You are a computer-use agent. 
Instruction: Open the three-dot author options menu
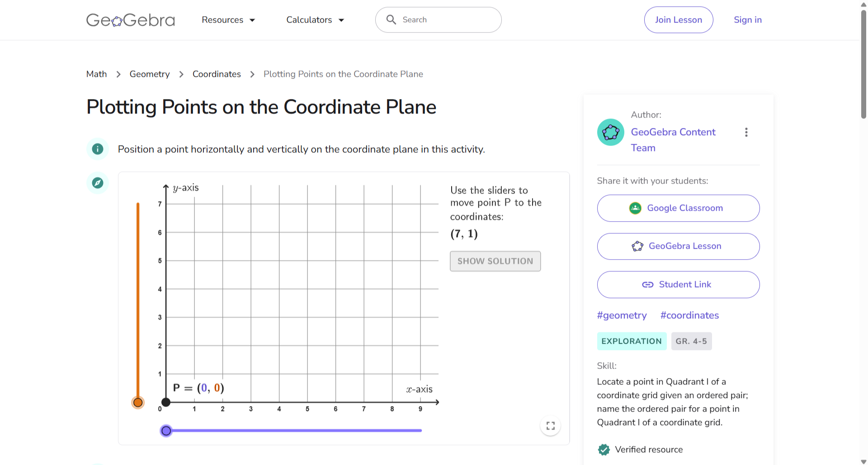[x=746, y=133]
